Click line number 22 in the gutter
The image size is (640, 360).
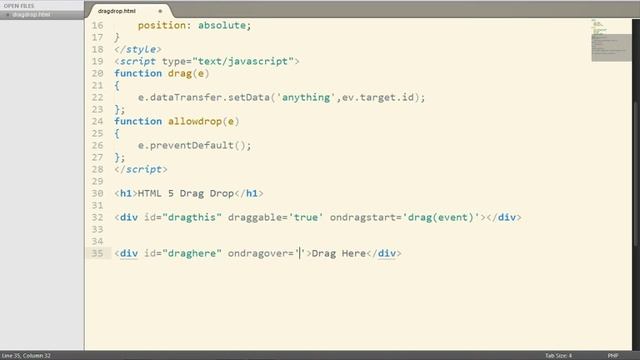(97, 97)
